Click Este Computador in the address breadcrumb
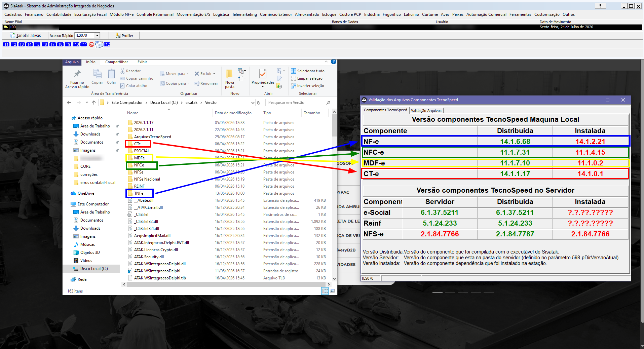The width and height of the screenshot is (644, 349). [x=127, y=103]
